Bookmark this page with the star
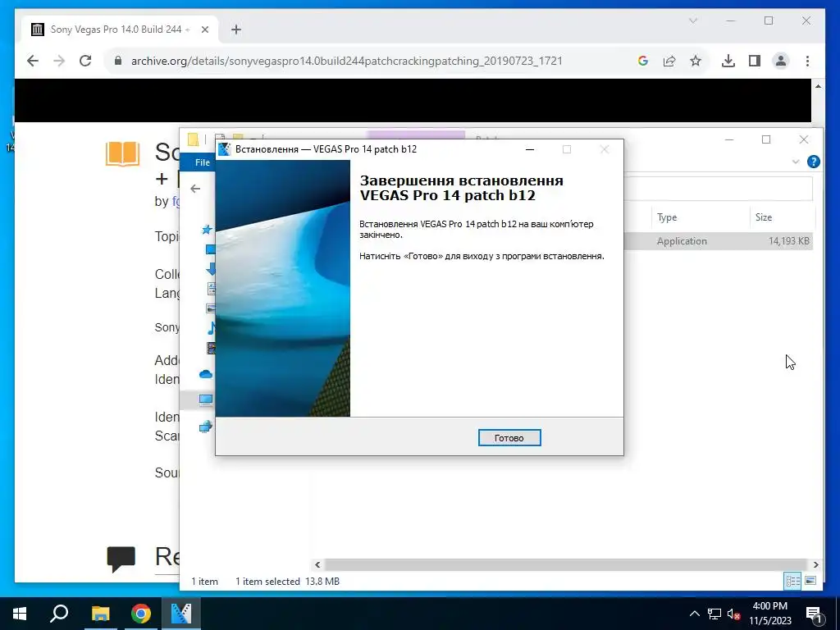This screenshot has height=630, width=840. pos(696,61)
